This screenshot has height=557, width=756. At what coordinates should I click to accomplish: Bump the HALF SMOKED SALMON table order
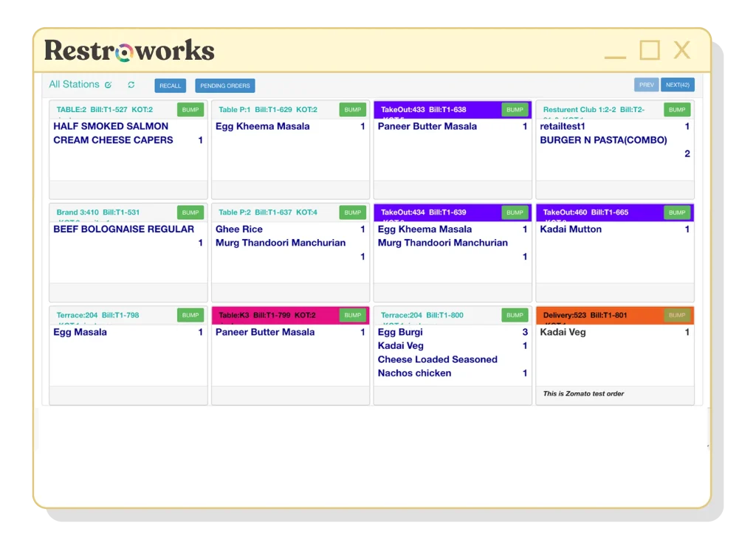pos(190,109)
